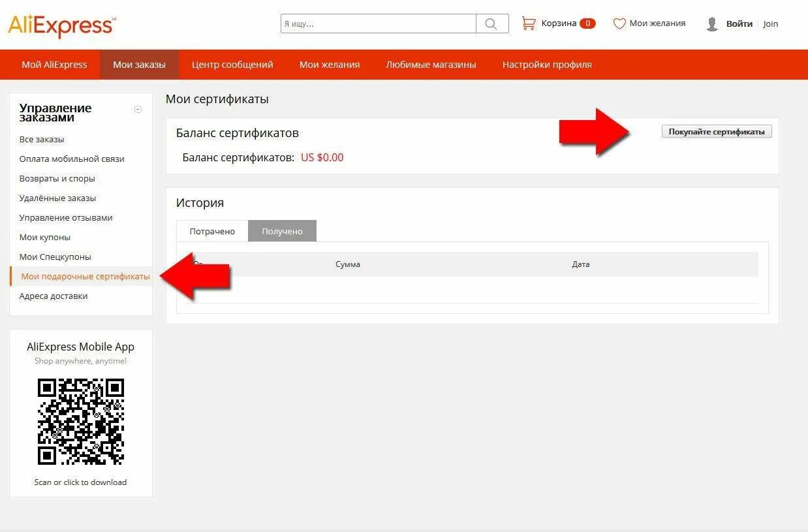Open Возвраты и споры link
The height and width of the screenshot is (532, 808).
point(57,178)
